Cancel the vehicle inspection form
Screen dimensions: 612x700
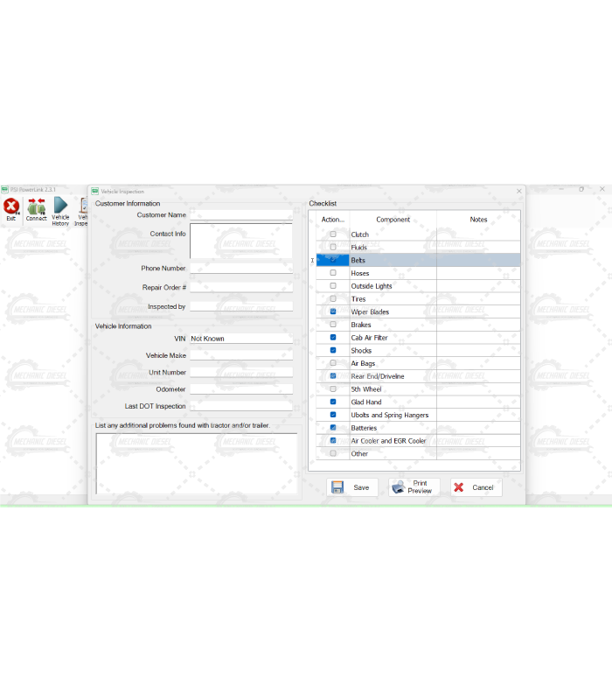[476, 487]
